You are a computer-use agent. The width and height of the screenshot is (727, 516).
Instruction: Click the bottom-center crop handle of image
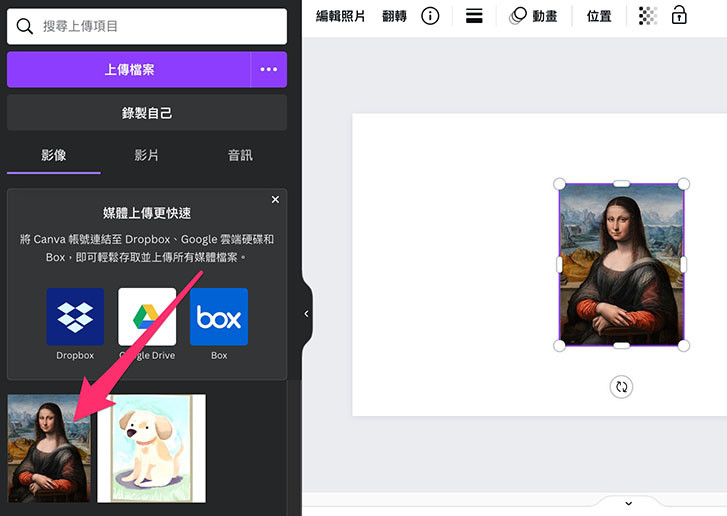pos(622,345)
